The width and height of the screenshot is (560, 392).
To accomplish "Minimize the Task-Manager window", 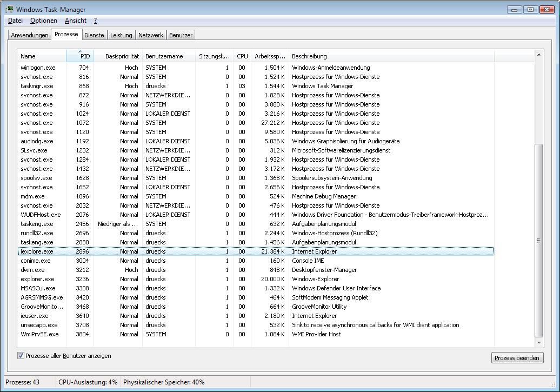I will pyautogui.click(x=514, y=10).
